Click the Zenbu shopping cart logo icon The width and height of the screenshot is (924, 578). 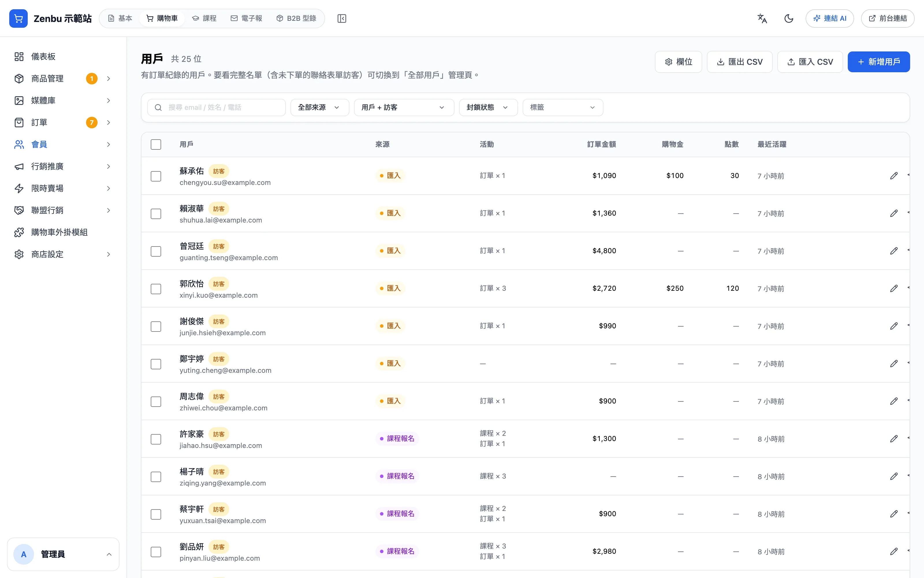click(x=18, y=18)
